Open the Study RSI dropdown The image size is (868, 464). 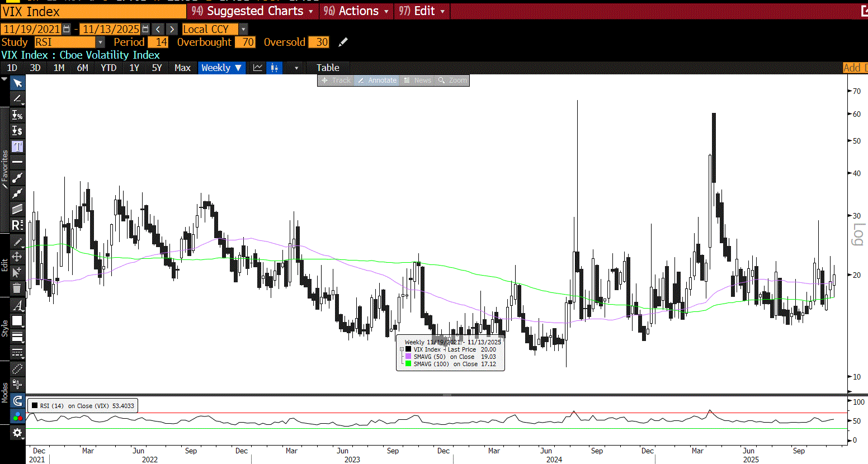pos(100,42)
